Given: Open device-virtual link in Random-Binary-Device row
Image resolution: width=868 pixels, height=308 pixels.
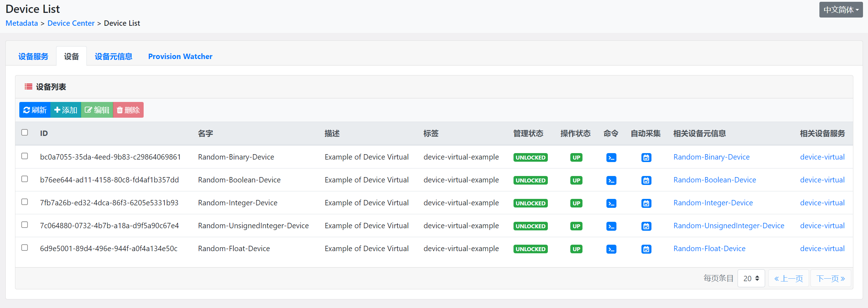Looking at the screenshot, I should (822, 157).
